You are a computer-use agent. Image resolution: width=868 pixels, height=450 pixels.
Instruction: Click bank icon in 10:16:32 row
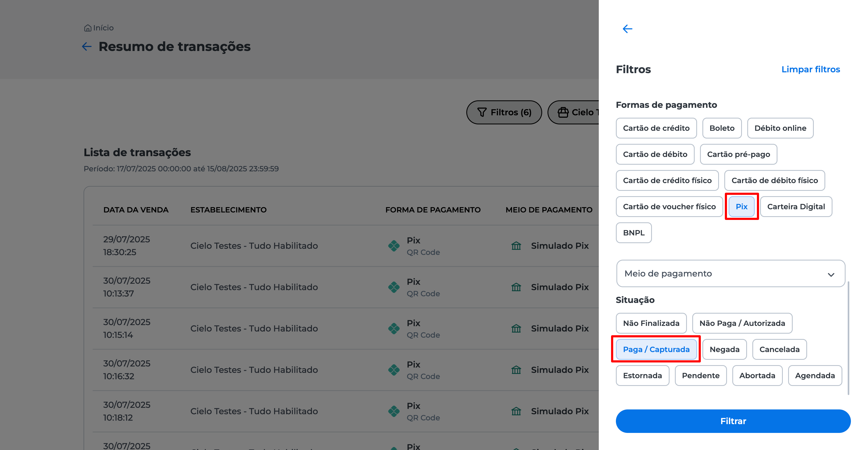click(516, 370)
